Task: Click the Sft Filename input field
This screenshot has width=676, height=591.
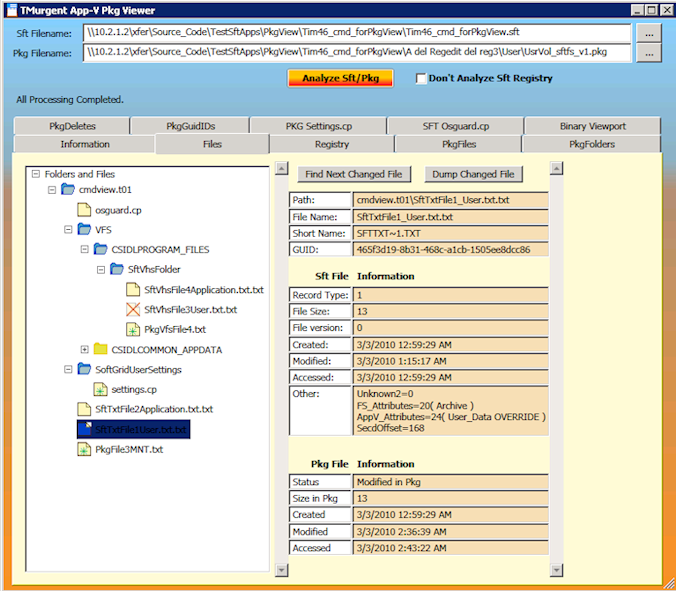Action: [357, 33]
